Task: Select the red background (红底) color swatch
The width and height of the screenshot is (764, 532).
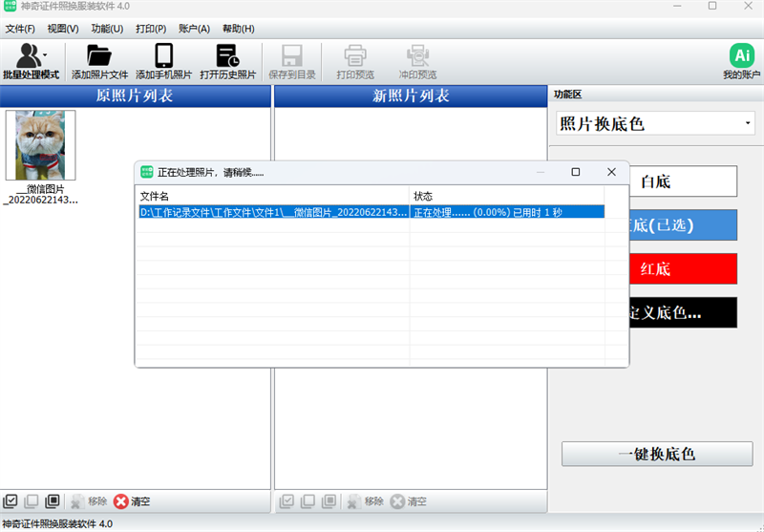Action: coord(683,268)
